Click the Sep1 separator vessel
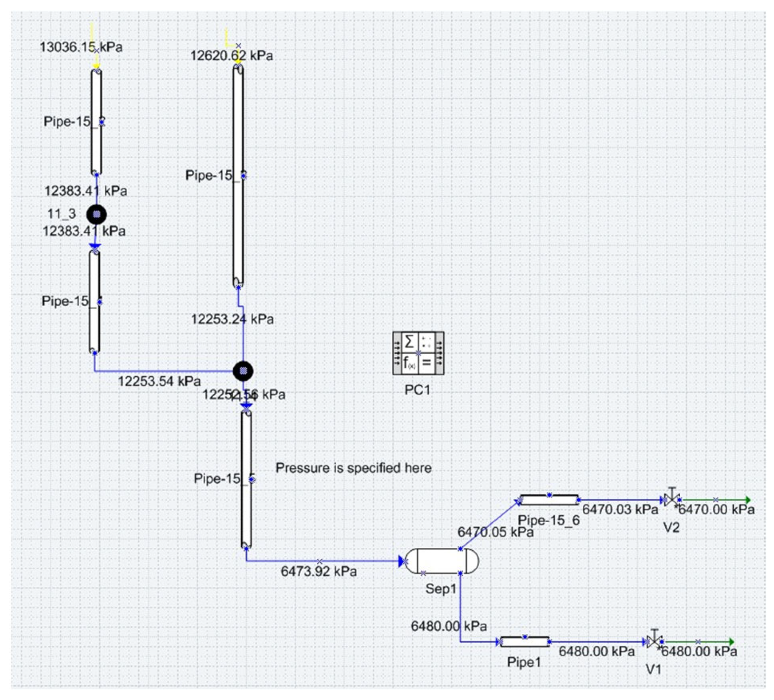This screenshot has height=700, width=774. [441, 560]
